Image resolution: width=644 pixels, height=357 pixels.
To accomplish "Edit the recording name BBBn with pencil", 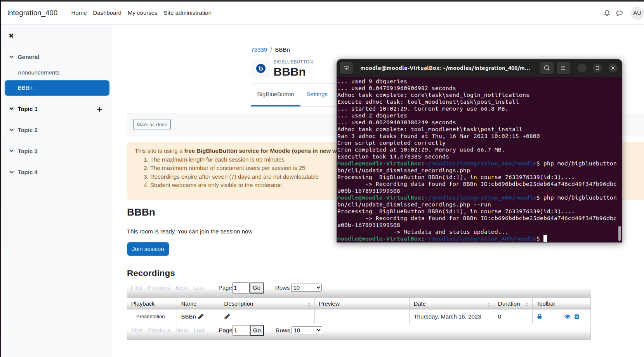I will click(x=201, y=317).
